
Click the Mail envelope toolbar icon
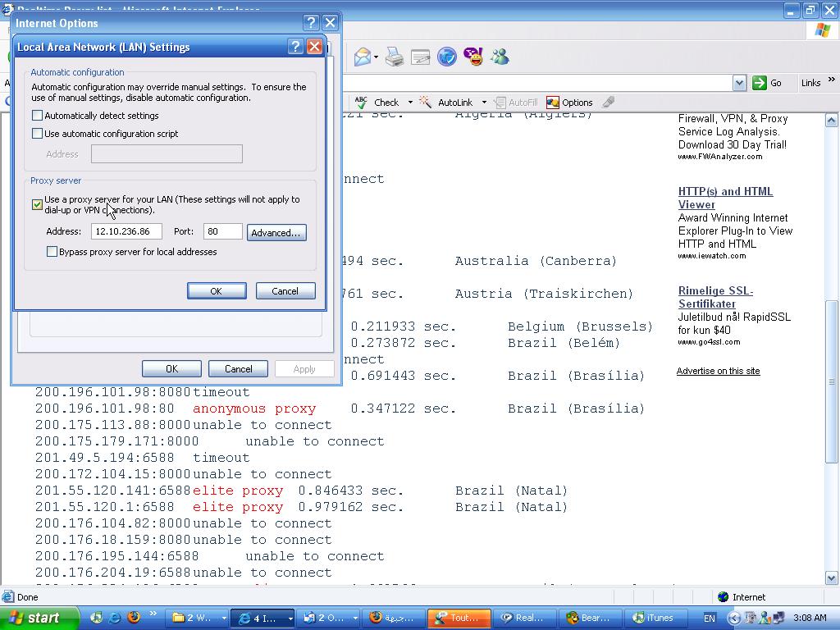point(363,57)
